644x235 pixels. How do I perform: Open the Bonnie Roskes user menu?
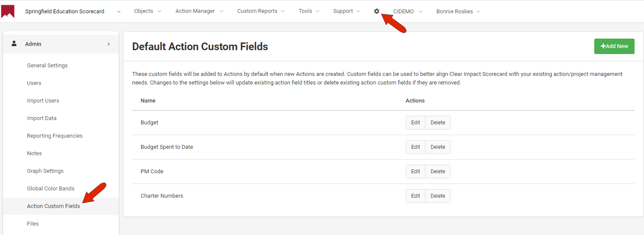click(458, 12)
